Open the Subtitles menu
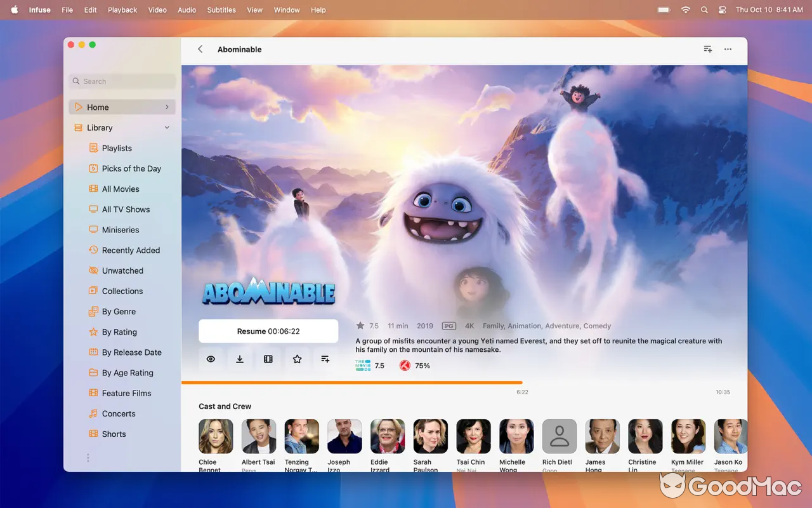 [221, 10]
